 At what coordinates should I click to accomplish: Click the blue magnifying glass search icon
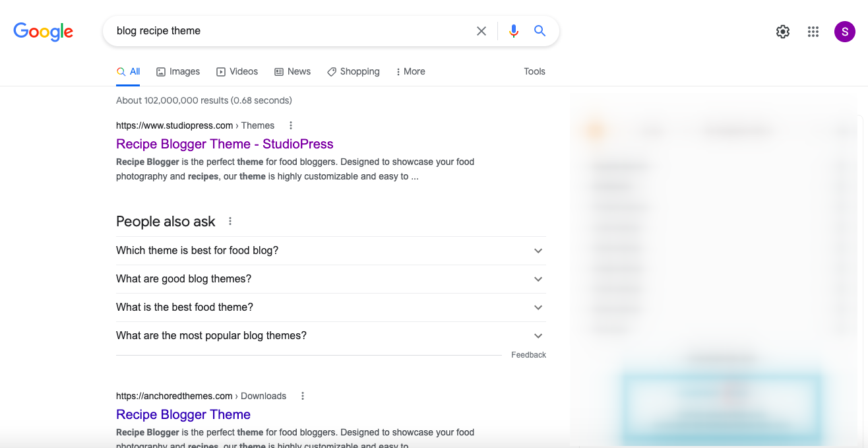(x=540, y=31)
